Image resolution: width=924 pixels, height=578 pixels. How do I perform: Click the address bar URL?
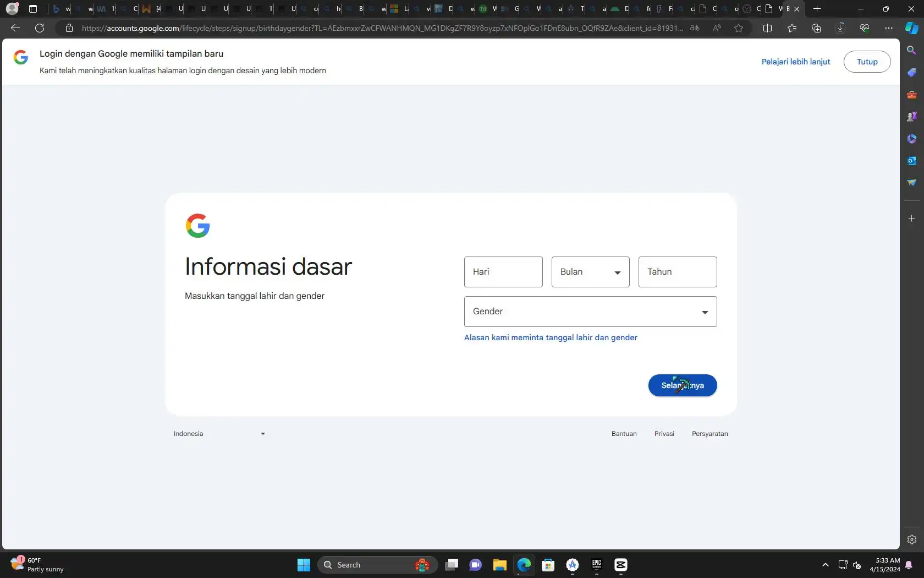[382, 28]
